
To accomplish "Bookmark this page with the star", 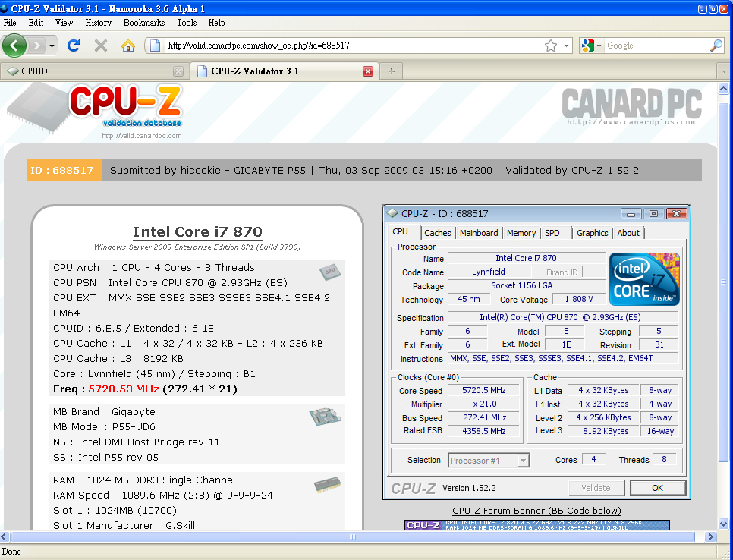I will coord(551,46).
